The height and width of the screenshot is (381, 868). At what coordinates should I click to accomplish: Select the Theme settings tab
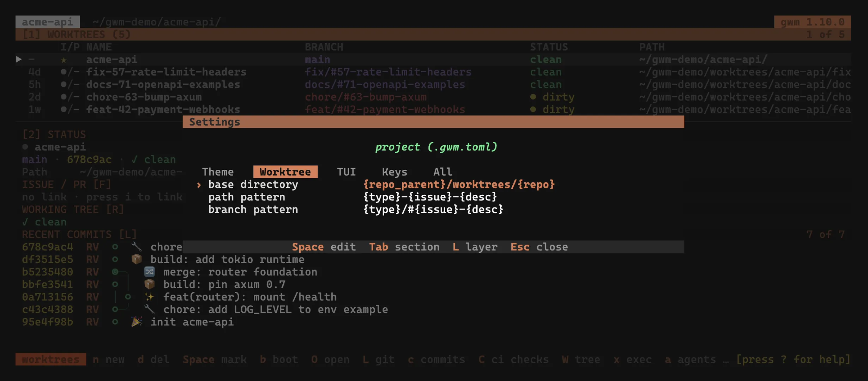click(218, 172)
